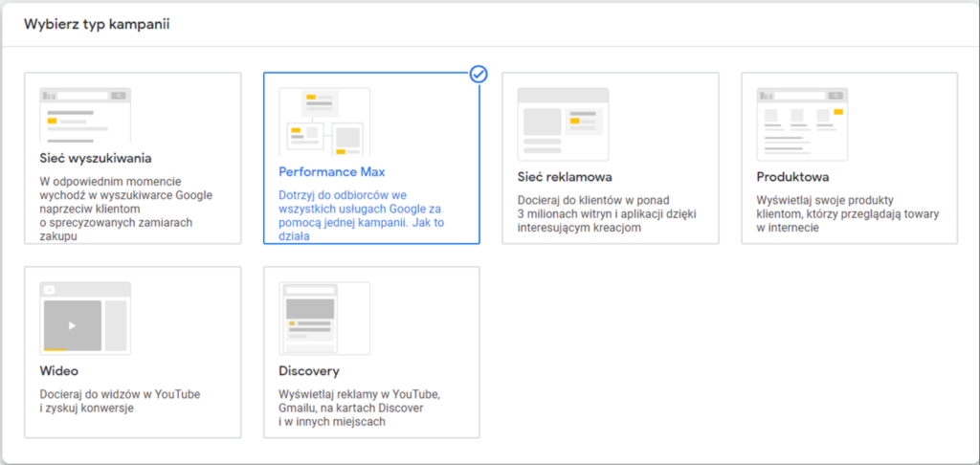Click the Performance Max diagram illustration

323,122
